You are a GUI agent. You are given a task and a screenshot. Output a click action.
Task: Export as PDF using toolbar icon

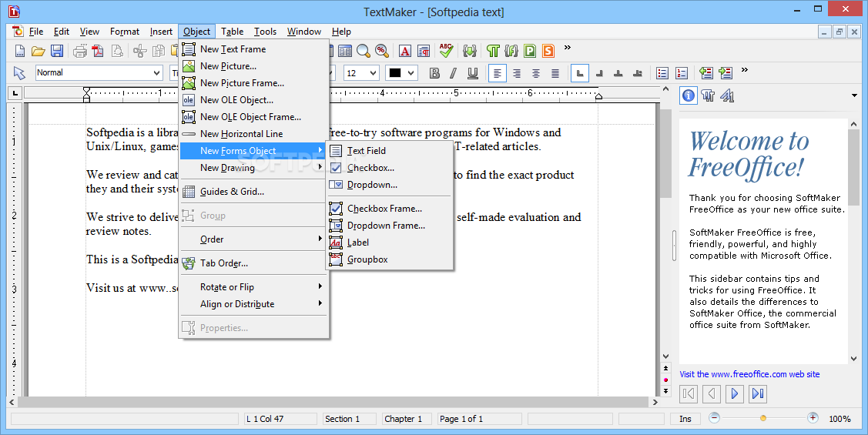pos(98,52)
